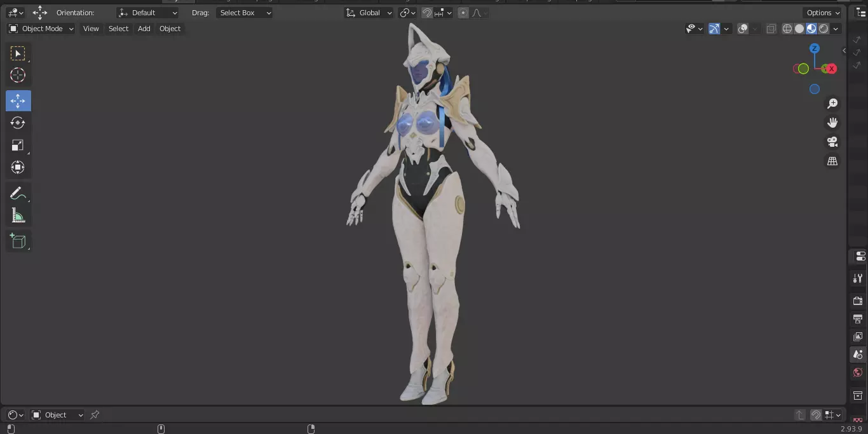Open the 3D viewport editor type dropdown
Screen dimensions: 868x434
tap(15, 13)
